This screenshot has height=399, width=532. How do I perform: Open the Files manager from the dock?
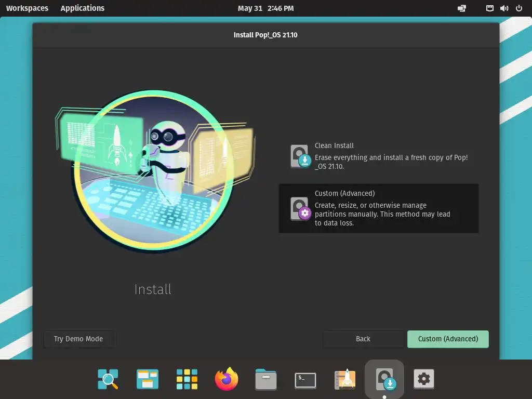click(x=265, y=379)
